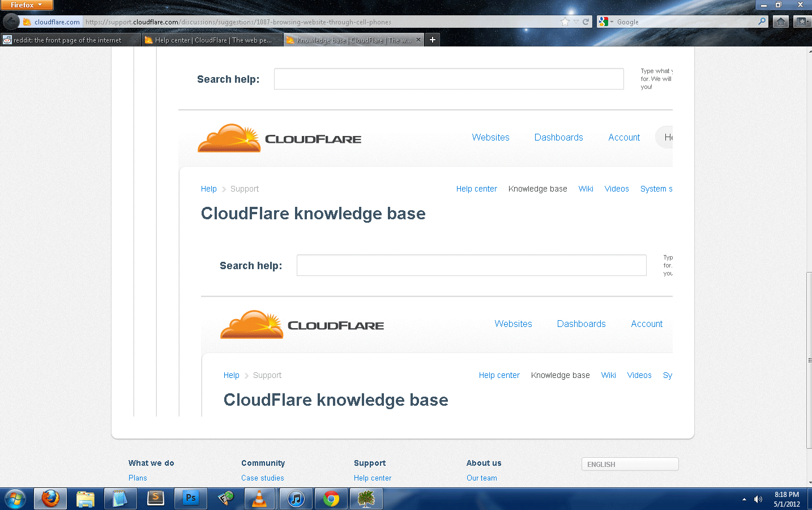Click the Help breadcrumb in the outer frame

point(209,189)
